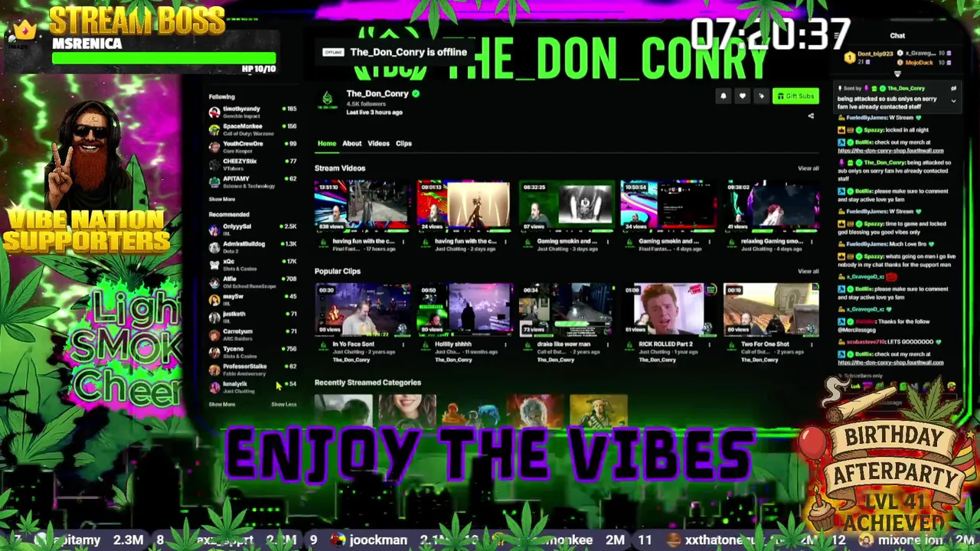Follow the channel with the heart icon

[x=742, y=96]
